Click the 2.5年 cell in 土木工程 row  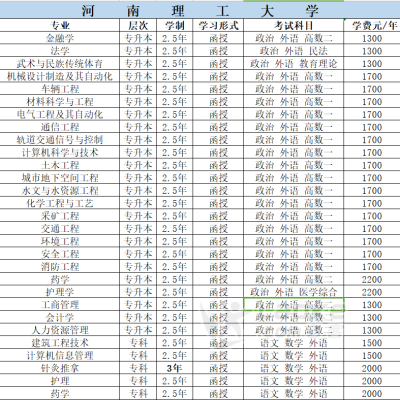175,165
